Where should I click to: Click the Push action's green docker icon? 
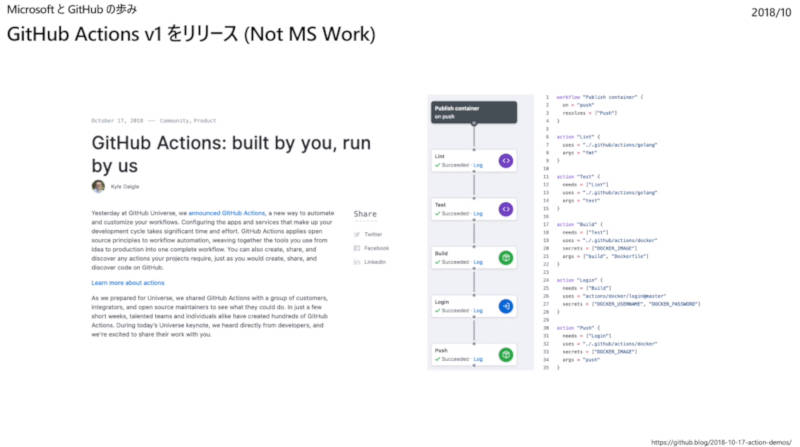[x=506, y=355]
